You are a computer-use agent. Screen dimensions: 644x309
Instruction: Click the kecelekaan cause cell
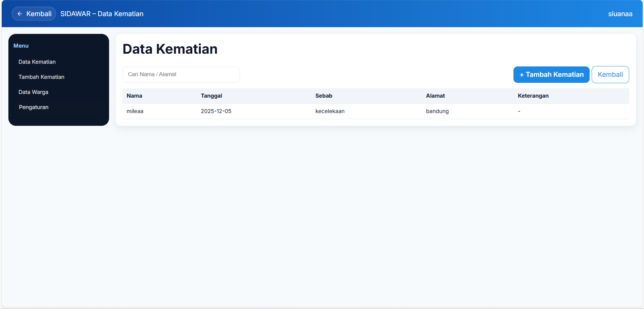click(330, 111)
